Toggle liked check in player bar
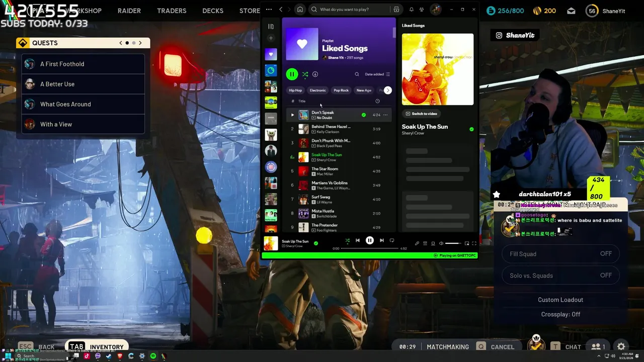Image resolution: width=644 pixels, height=362 pixels. (x=316, y=243)
